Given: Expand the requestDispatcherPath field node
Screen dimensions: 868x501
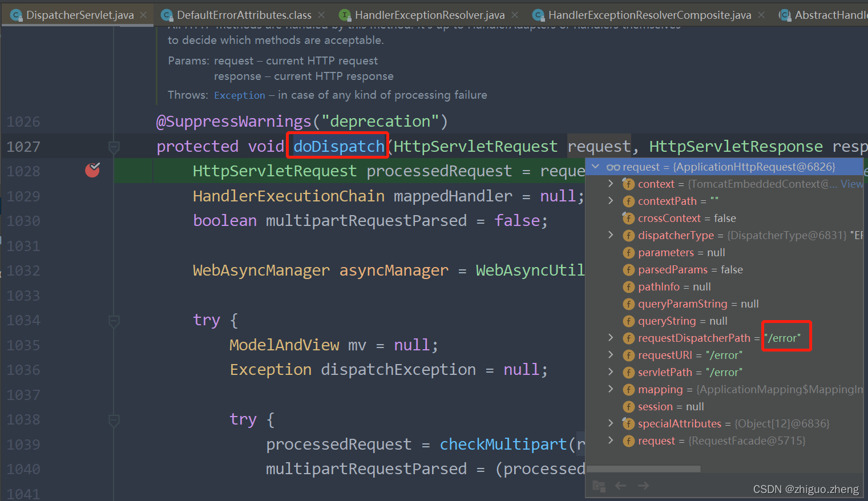Looking at the screenshot, I should point(611,338).
